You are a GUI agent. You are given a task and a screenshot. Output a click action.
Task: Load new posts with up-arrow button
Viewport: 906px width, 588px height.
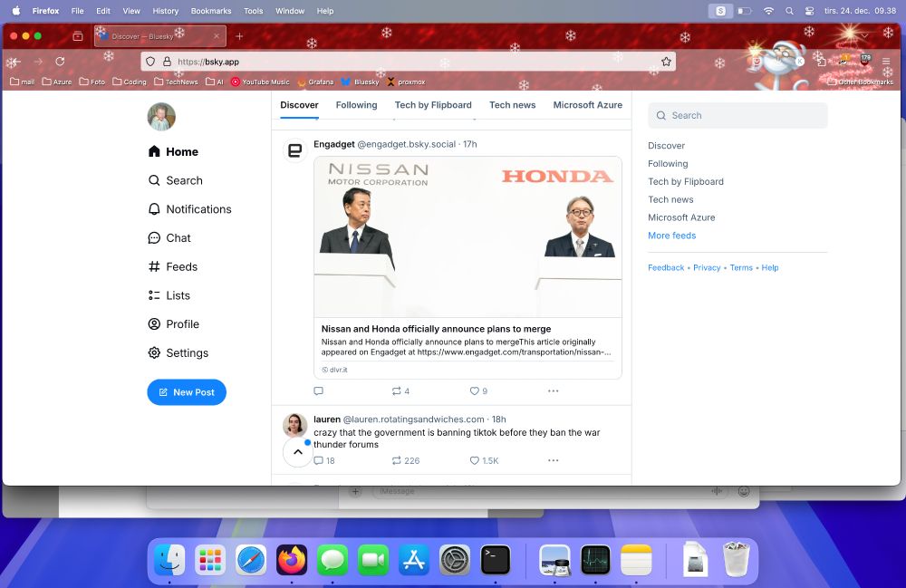click(298, 452)
